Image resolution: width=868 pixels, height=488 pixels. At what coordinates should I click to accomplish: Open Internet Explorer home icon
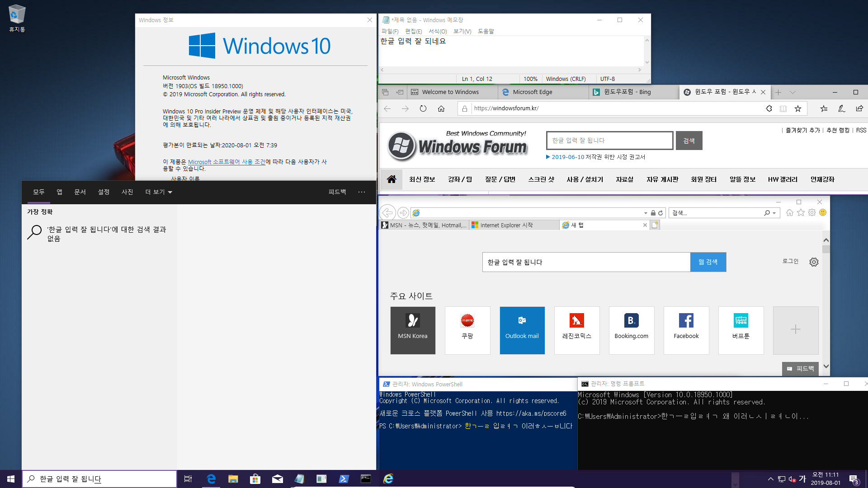coord(790,212)
